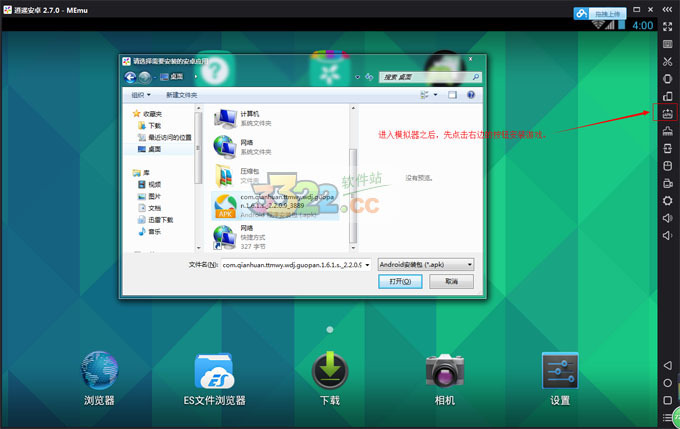Image resolution: width=680 pixels, height=429 pixels.
Task: Expand the 桌面 breadcrumb arrow
Action: pyautogui.click(x=196, y=76)
